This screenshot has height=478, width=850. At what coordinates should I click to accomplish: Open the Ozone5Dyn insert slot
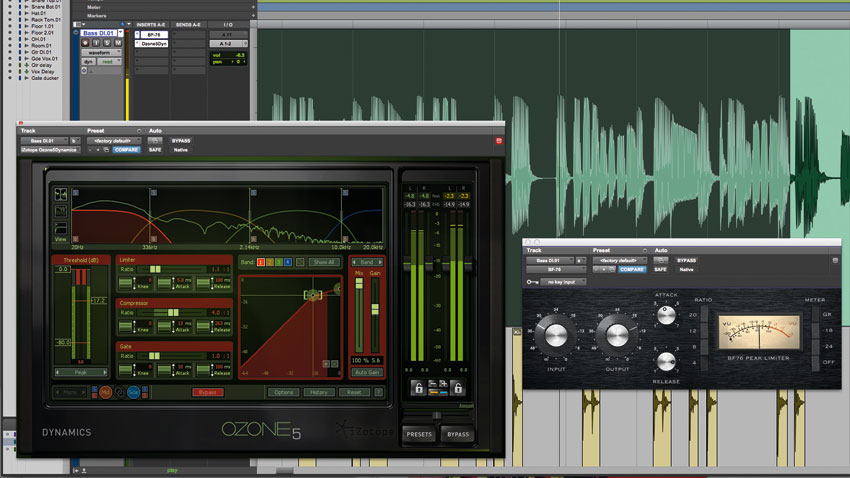coord(154,43)
